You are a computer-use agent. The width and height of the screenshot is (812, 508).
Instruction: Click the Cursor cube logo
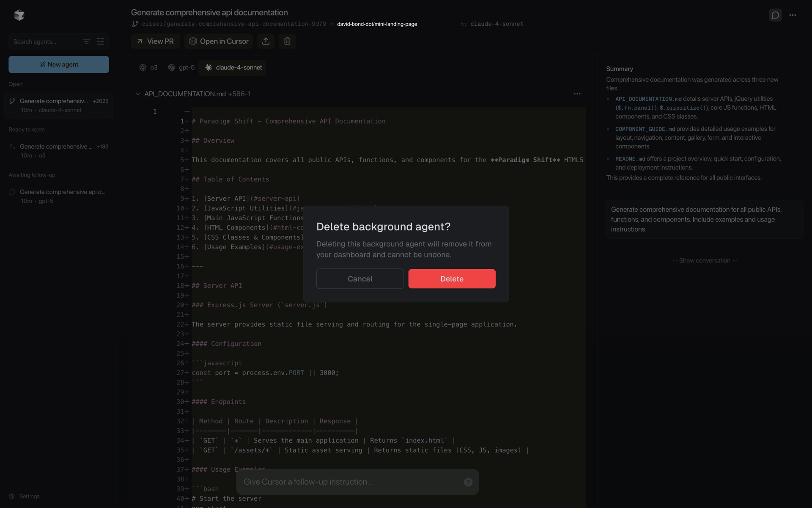[19, 15]
